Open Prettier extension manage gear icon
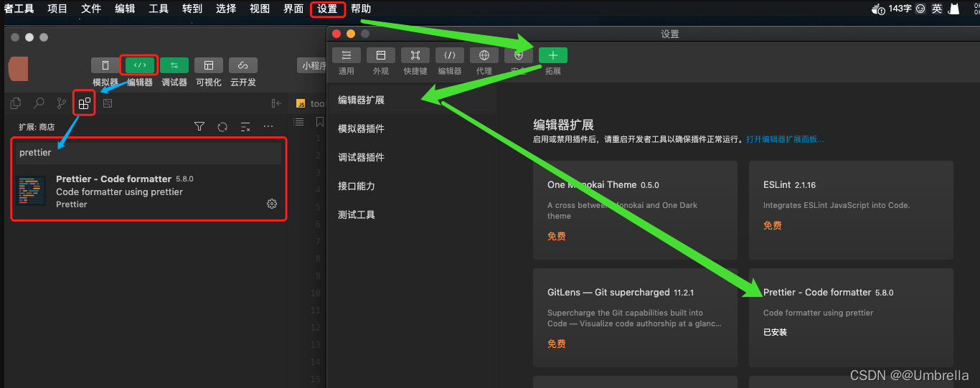The height and width of the screenshot is (388, 980). pos(272,204)
